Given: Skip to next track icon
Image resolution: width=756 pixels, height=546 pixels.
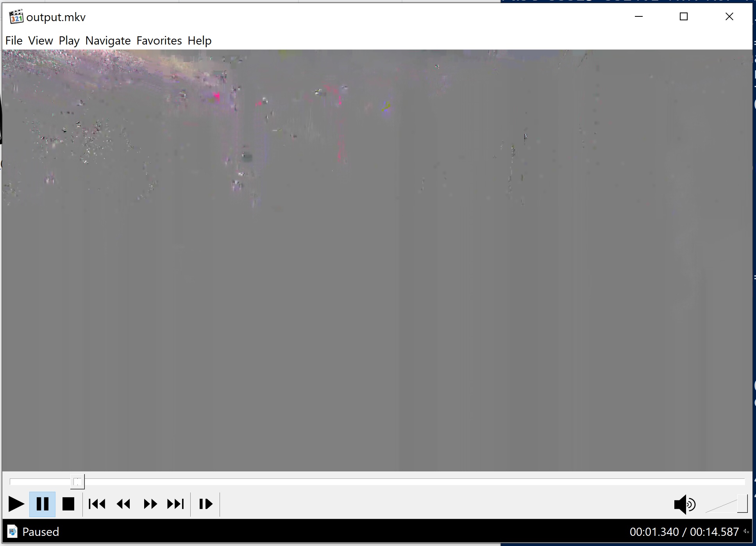Looking at the screenshot, I should pos(175,504).
